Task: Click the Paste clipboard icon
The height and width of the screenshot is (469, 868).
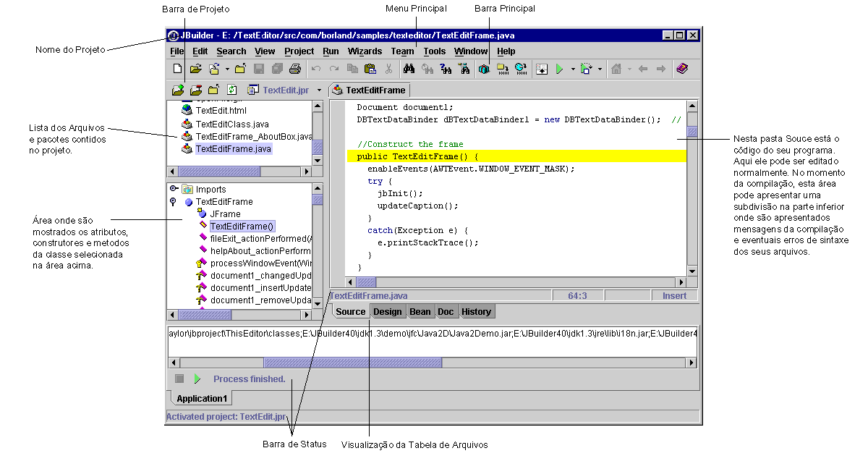Action: pos(370,69)
